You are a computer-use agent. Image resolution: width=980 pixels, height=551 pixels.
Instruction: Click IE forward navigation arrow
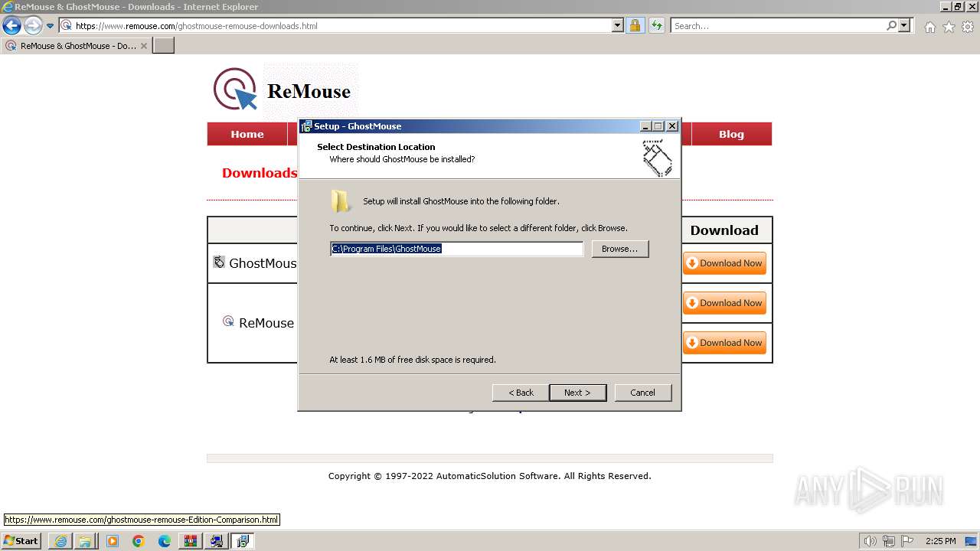pyautogui.click(x=32, y=26)
